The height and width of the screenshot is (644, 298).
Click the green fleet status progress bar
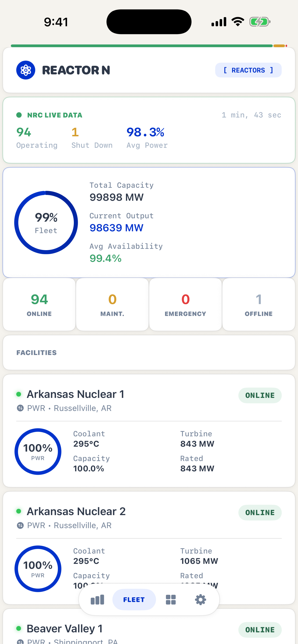coord(142,46)
